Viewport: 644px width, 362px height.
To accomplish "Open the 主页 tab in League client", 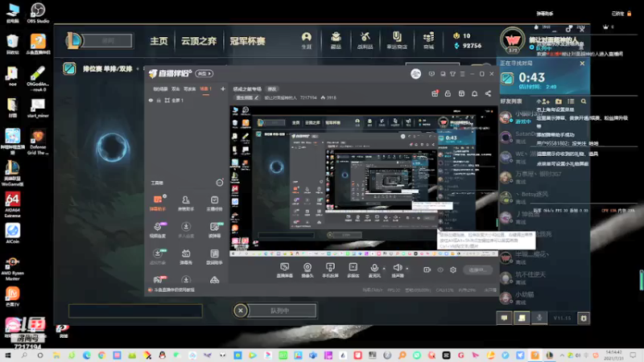I will [159, 41].
